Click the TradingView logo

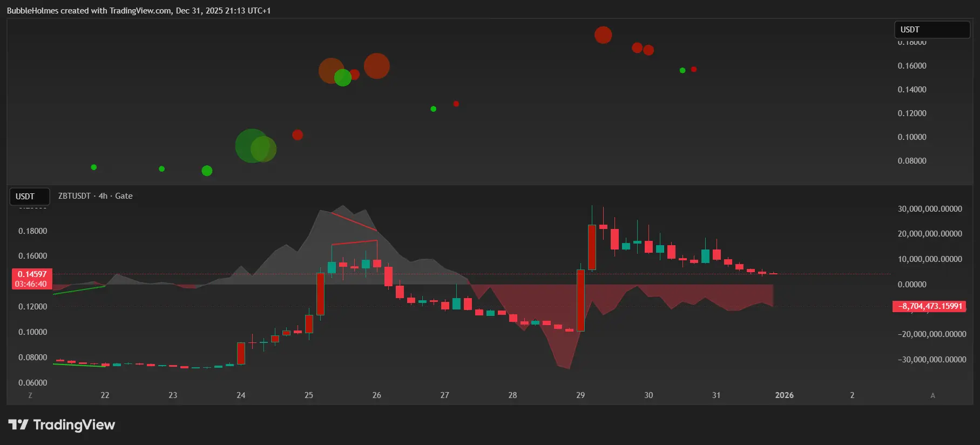[x=62, y=425]
